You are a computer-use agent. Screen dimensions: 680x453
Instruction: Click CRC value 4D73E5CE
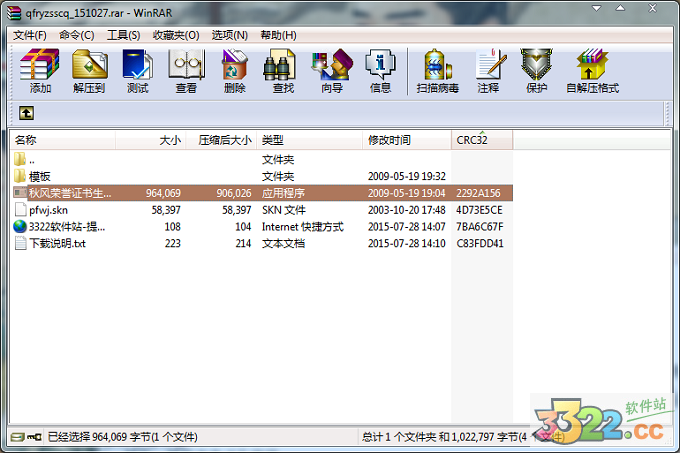[x=479, y=210]
